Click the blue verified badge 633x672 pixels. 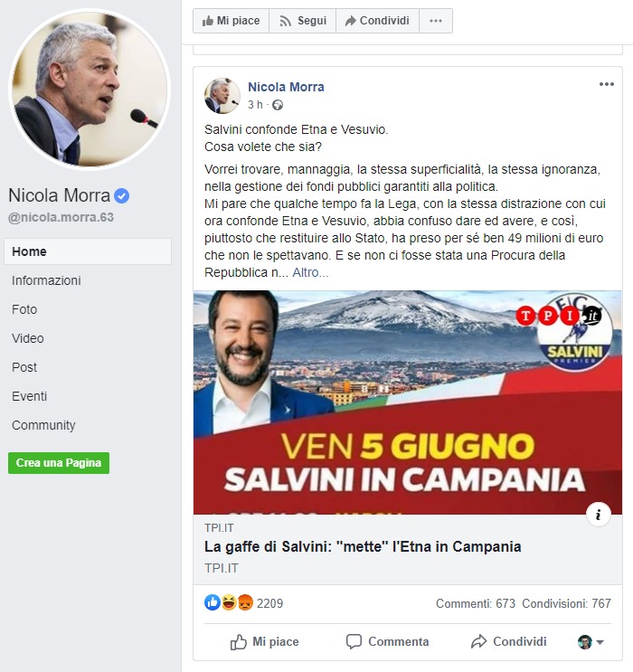122,196
